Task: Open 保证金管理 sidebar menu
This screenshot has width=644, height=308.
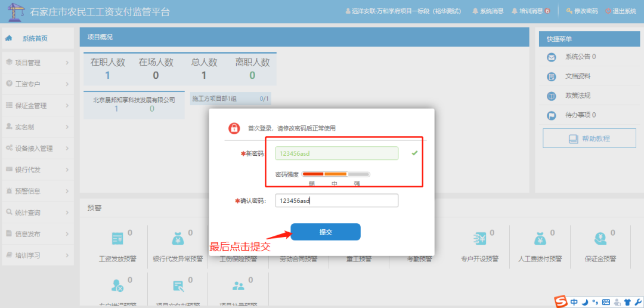Action: [38, 106]
